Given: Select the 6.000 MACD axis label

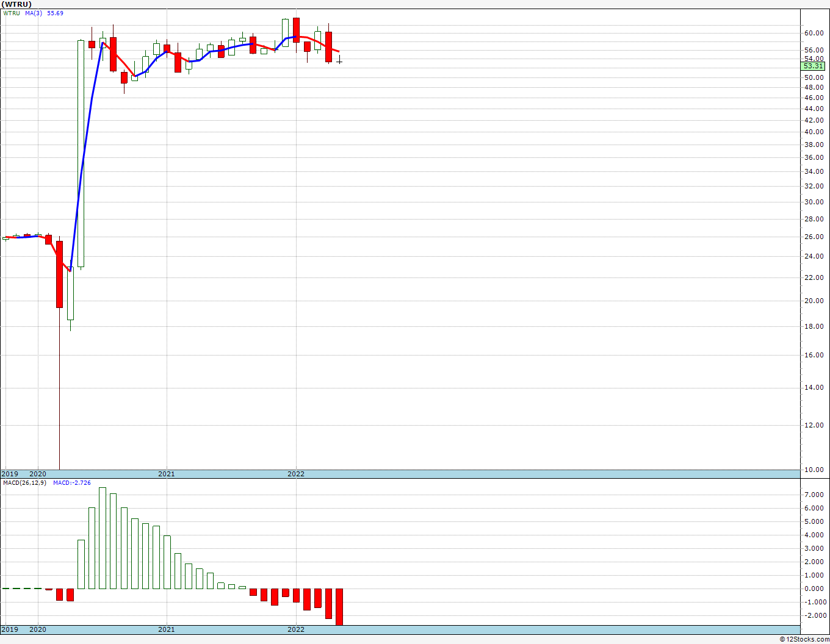Looking at the screenshot, I should point(814,508).
